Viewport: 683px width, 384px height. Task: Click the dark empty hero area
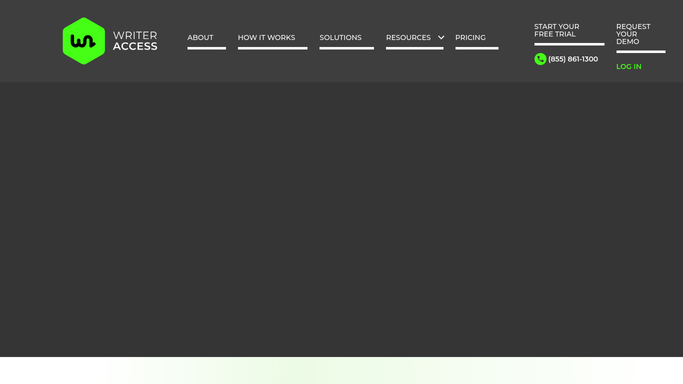[342, 219]
